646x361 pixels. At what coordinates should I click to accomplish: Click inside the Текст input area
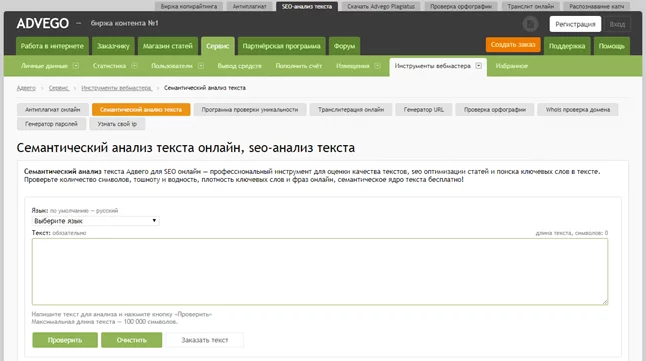pos(320,272)
